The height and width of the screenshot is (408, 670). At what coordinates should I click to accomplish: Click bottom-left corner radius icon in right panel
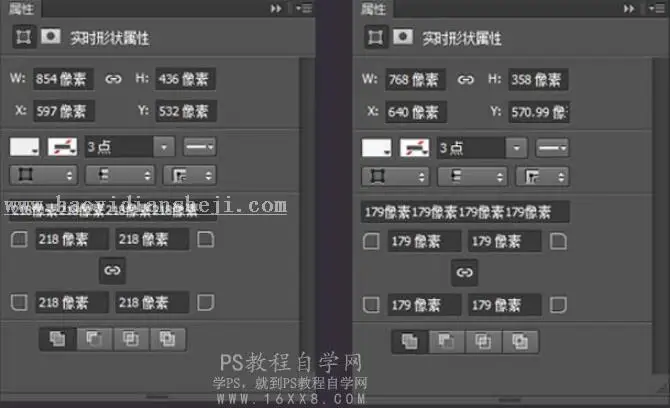pos(371,305)
